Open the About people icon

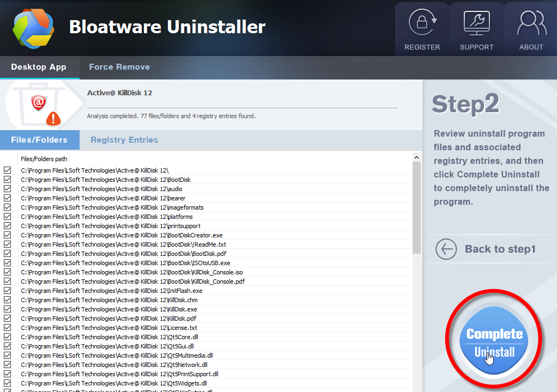click(x=531, y=23)
